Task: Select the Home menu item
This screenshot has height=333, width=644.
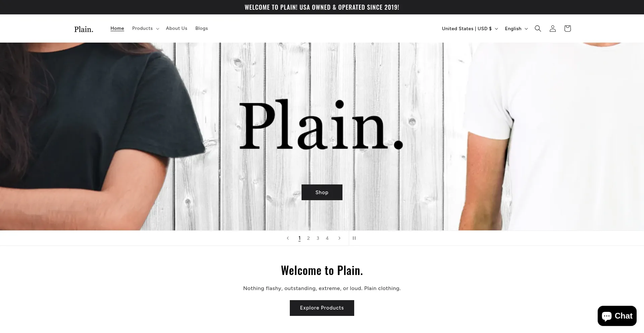Action: (x=117, y=29)
